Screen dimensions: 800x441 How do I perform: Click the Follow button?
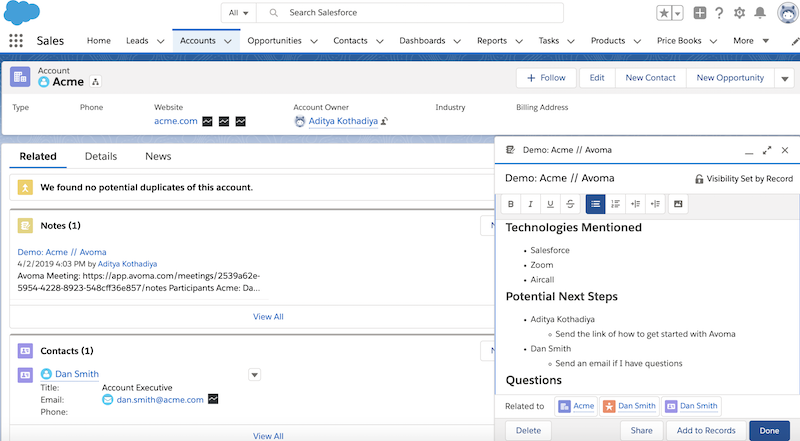(546, 78)
